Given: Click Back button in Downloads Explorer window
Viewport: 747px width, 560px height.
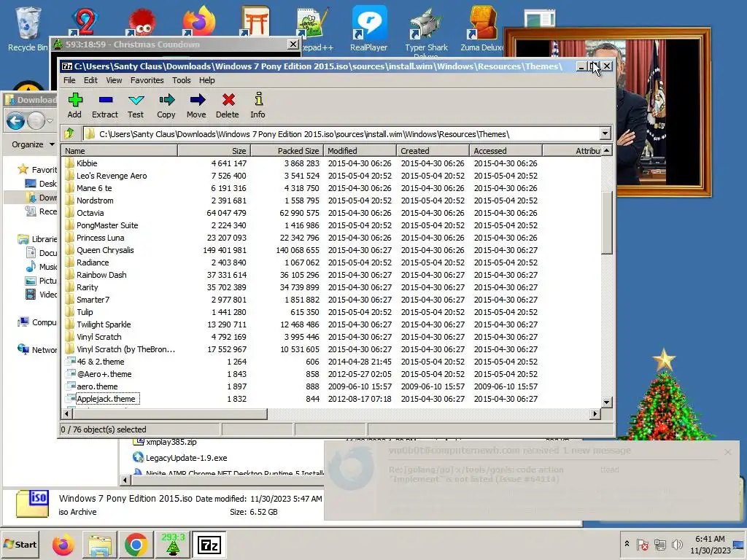Looking at the screenshot, I should 16,121.
